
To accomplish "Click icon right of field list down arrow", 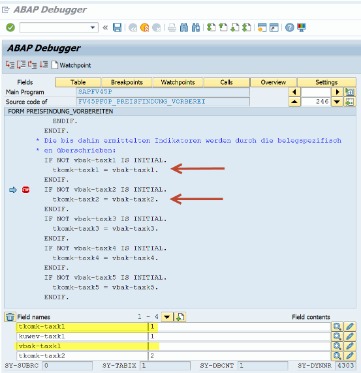I will (180, 317).
